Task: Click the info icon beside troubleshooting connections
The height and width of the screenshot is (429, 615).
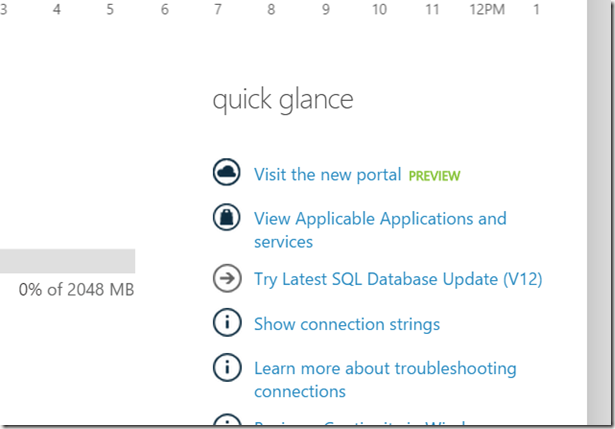Action: (x=227, y=368)
